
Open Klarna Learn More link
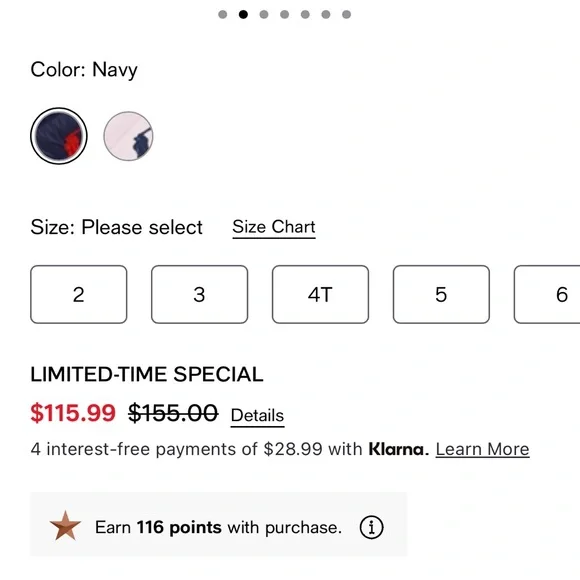click(482, 449)
